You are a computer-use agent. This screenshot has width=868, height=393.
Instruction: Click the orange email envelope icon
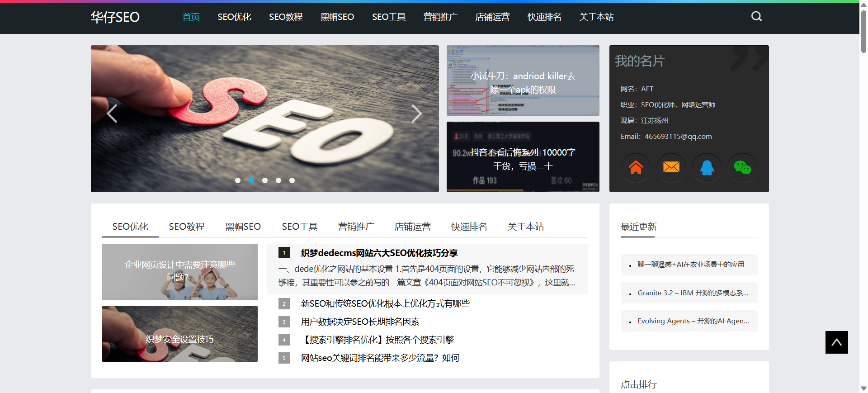coord(671,168)
